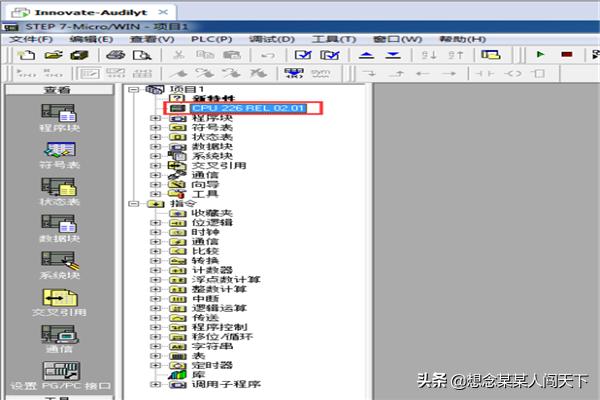
Task: Click the Undo toolbar icon
Action: (268, 55)
